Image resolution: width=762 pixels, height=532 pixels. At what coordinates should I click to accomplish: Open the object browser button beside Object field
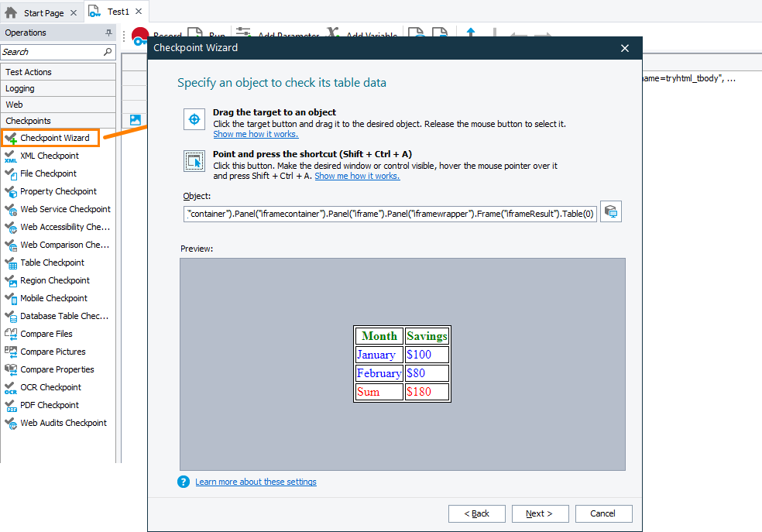click(611, 212)
